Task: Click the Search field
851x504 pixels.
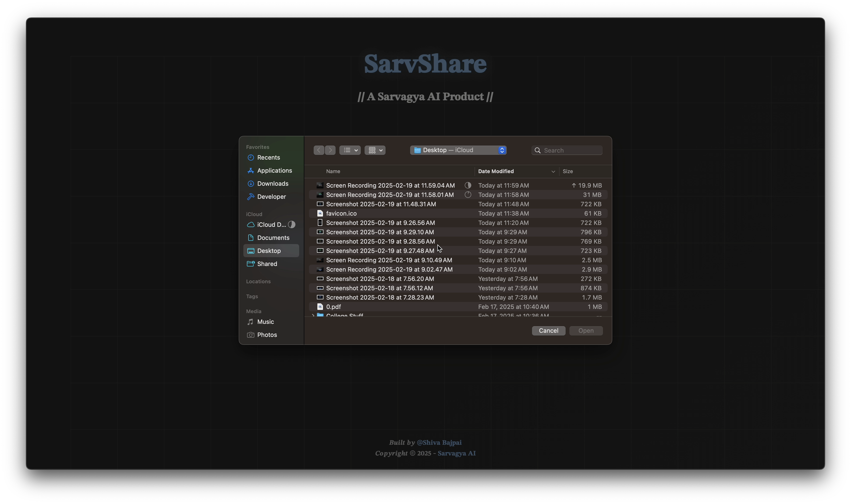Action: click(x=571, y=150)
